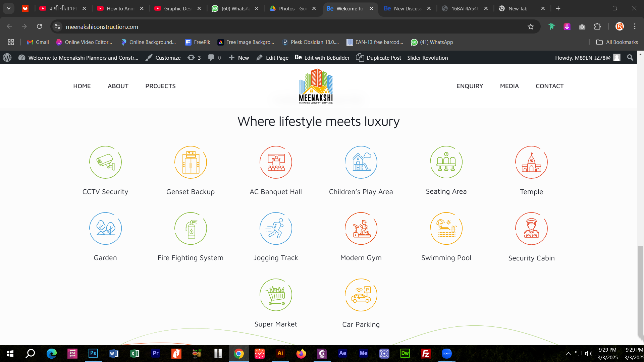
Task: Open Chrome three-dot menu
Action: (x=635, y=26)
